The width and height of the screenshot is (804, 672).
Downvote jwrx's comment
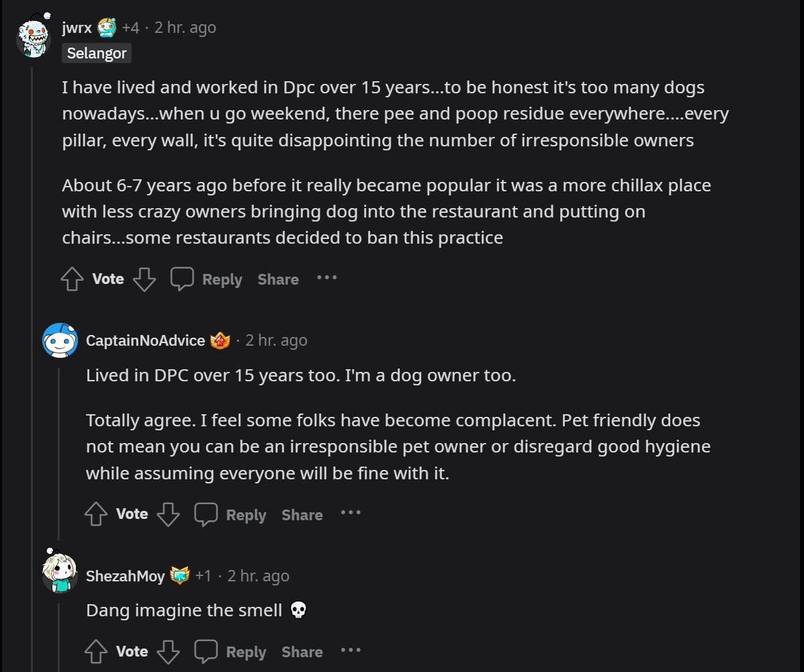pos(144,279)
